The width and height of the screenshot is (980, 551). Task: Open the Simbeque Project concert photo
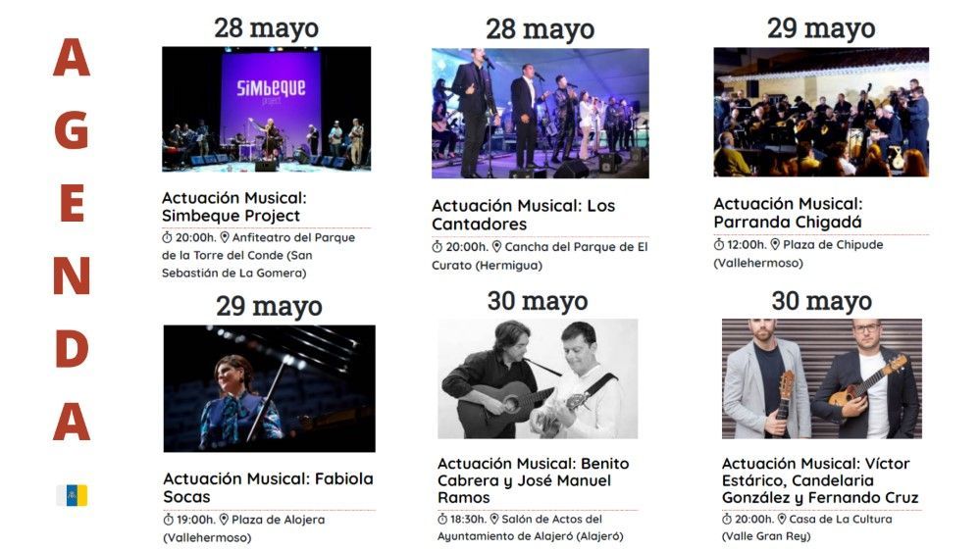(266, 109)
